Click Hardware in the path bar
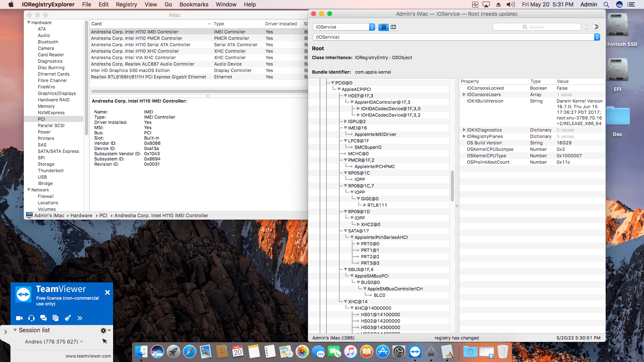Screen dimensions: 644x362 (x=81, y=216)
